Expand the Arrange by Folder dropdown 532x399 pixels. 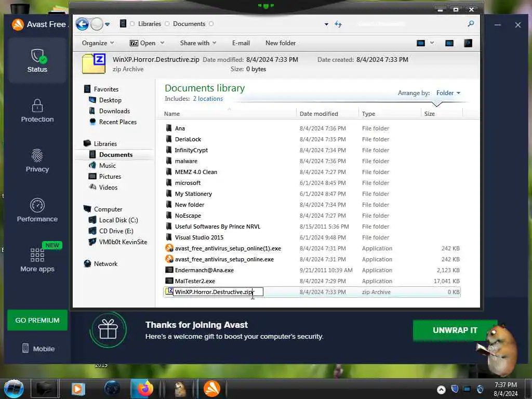point(448,93)
